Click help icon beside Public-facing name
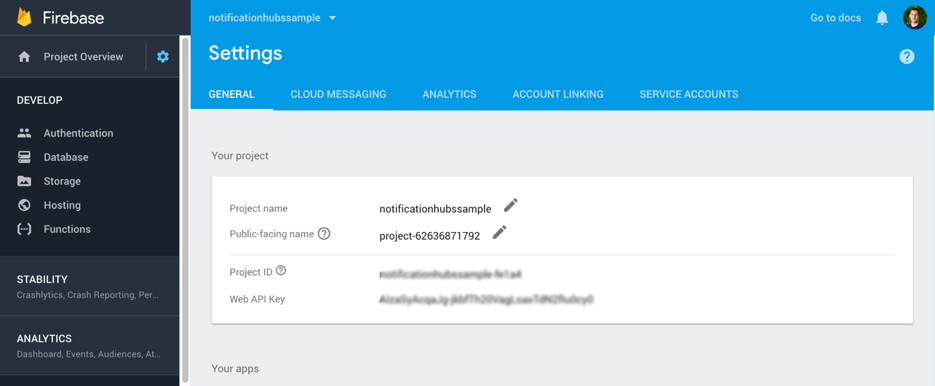This screenshot has height=386, width=935. (324, 234)
